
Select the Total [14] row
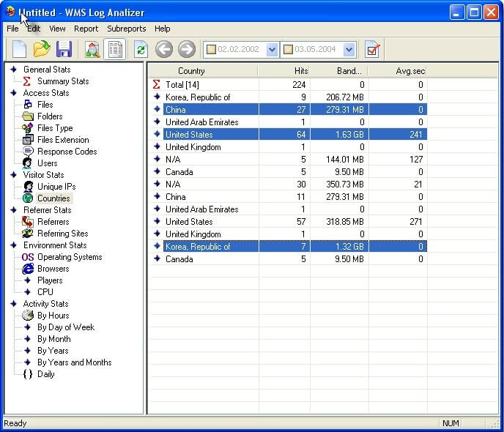[x=289, y=85]
